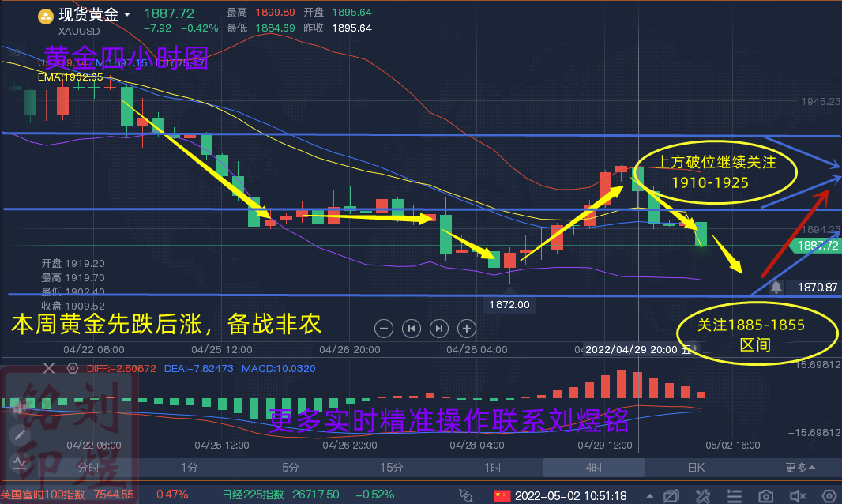This screenshot has height=504, width=842.
Task: Click the 7544.55 index value
Action: 113,495
